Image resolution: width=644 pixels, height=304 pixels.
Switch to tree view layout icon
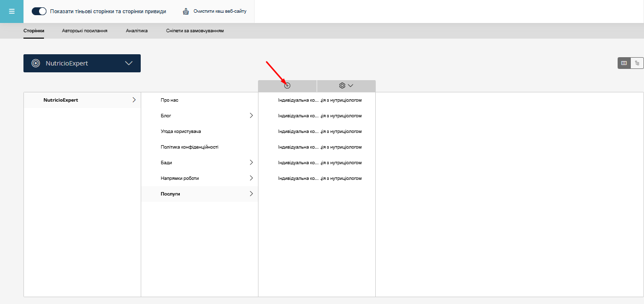tap(637, 63)
